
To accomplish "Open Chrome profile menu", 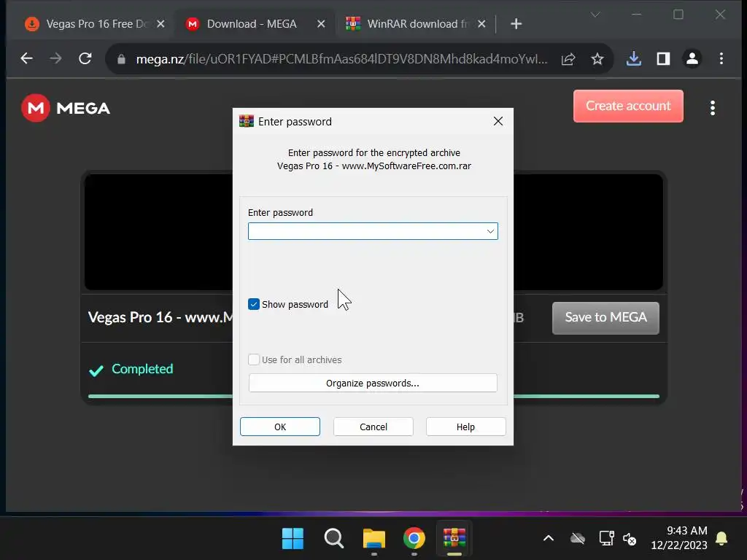I will point(692,58).
